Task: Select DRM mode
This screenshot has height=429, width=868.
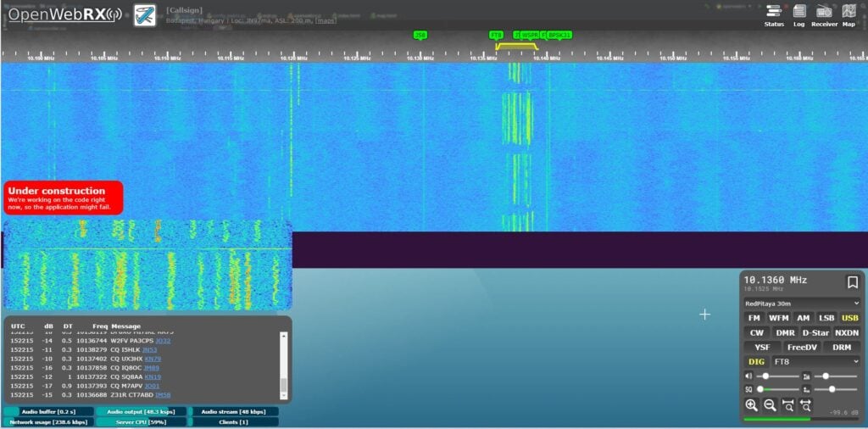Action: point(842,348)
